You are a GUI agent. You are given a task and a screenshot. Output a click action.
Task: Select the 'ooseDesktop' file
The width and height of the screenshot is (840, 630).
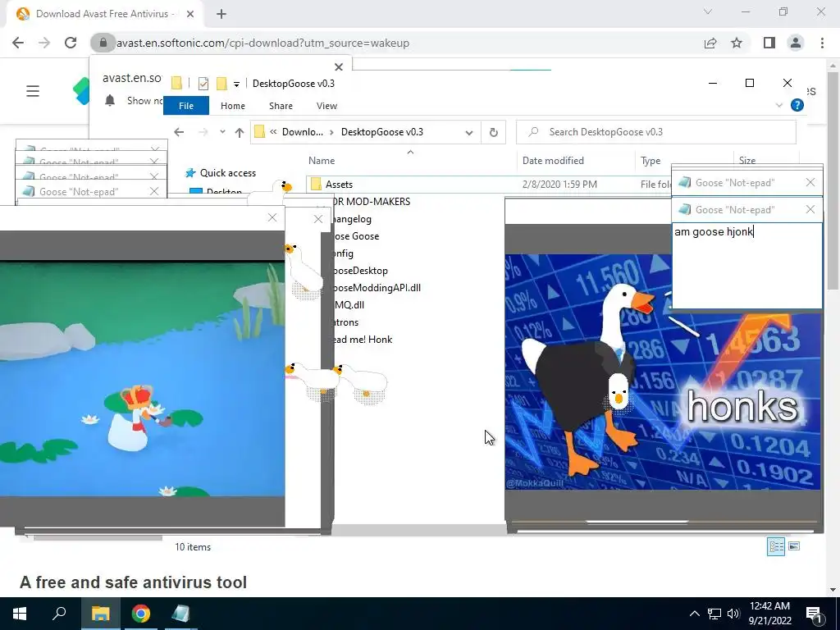tap(360, 271)
